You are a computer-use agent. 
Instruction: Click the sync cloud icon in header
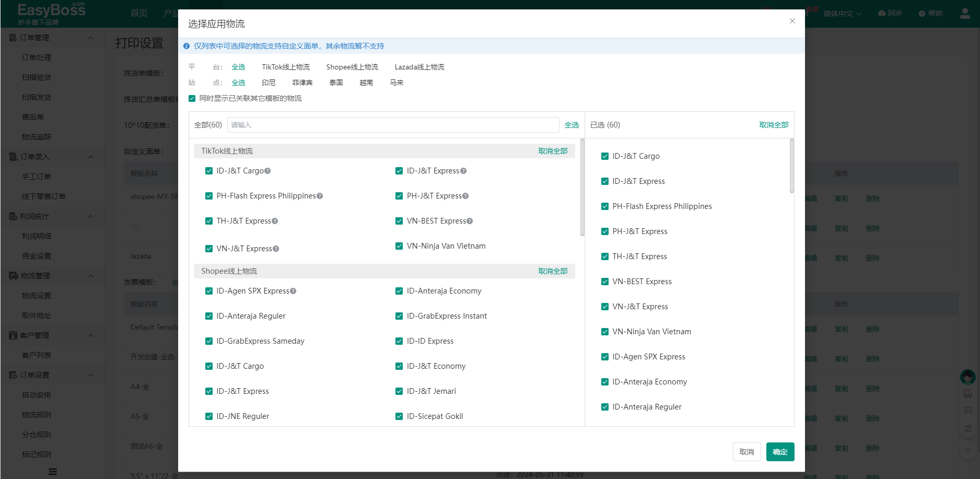(882, 13)
